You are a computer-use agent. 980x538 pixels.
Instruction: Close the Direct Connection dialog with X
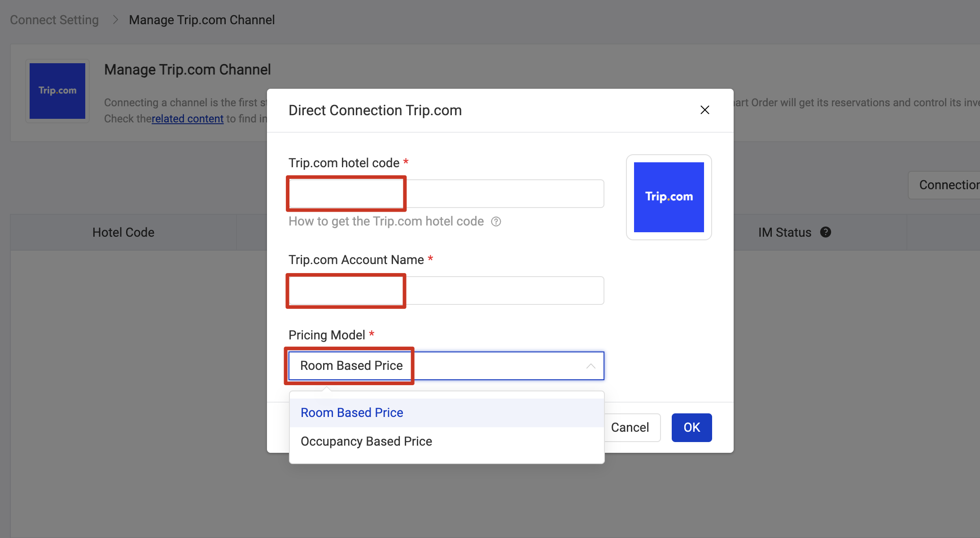704,110
